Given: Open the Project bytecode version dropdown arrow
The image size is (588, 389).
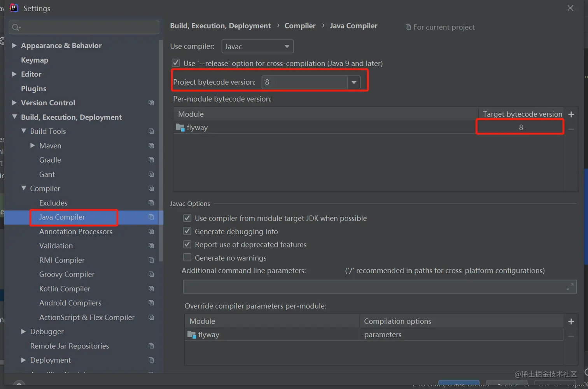Looking at the screenshot, I should (x=354, y=82).
